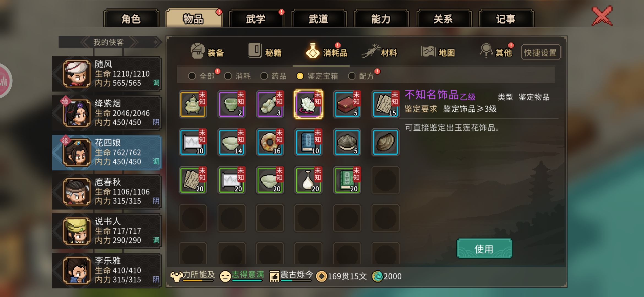Screen dimensions: 644x297
Task: Open the 秘籍 manuals category
Action: 265,51
